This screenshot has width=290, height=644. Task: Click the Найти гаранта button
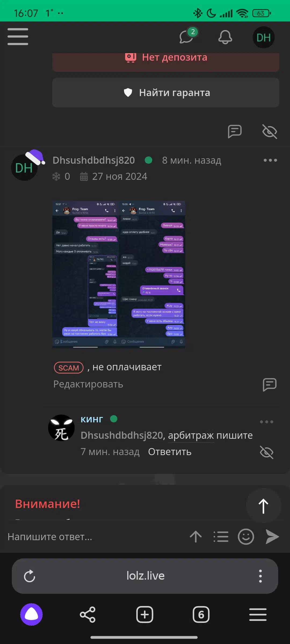(166, 93)
